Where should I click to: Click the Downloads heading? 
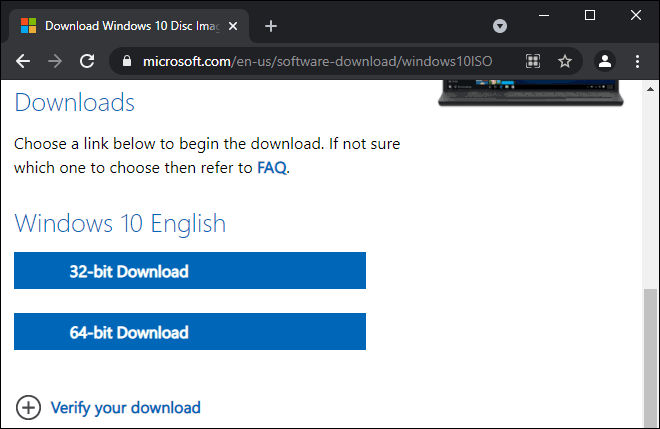point(75,102)
